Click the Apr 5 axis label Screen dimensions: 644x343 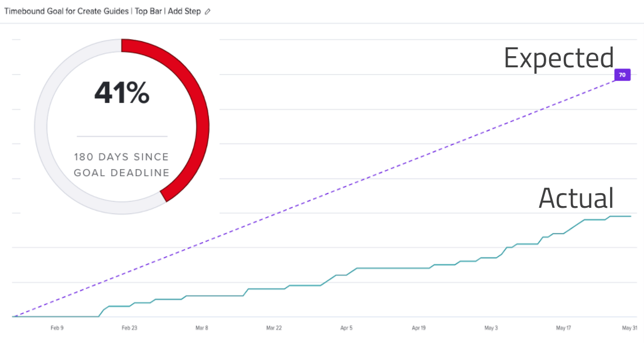[x=346, y=328]
